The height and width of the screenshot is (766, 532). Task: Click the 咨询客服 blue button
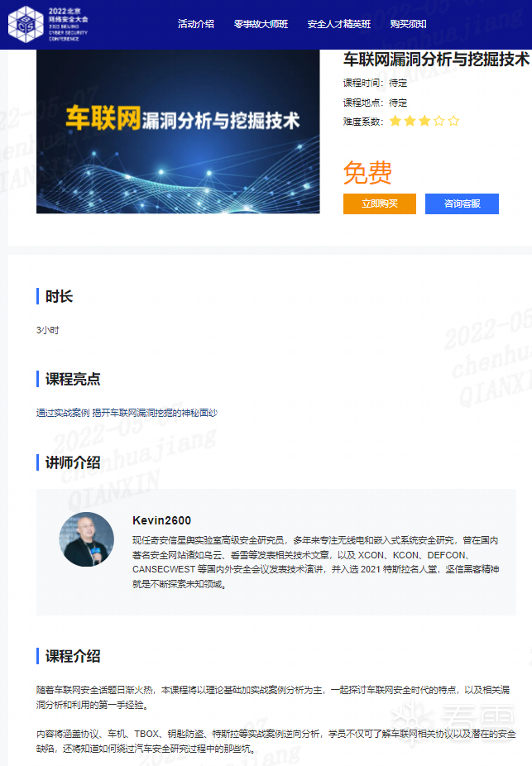(x=463, y=203)
